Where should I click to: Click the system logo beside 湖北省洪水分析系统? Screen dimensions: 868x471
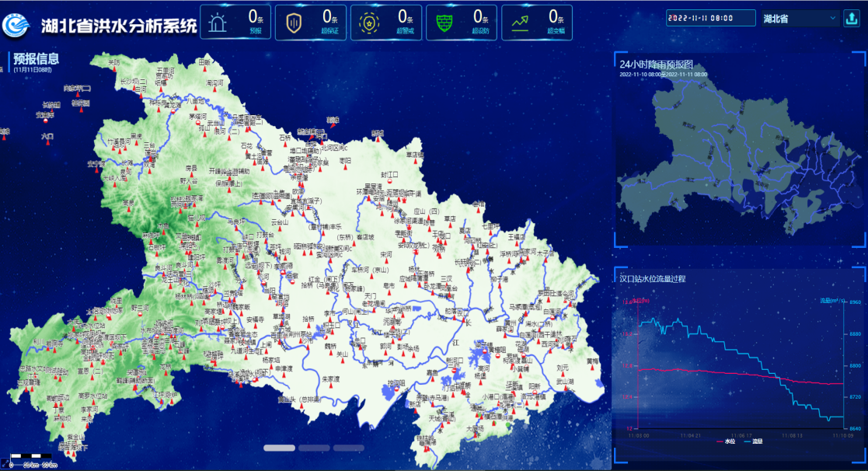(x=18, y=25)
